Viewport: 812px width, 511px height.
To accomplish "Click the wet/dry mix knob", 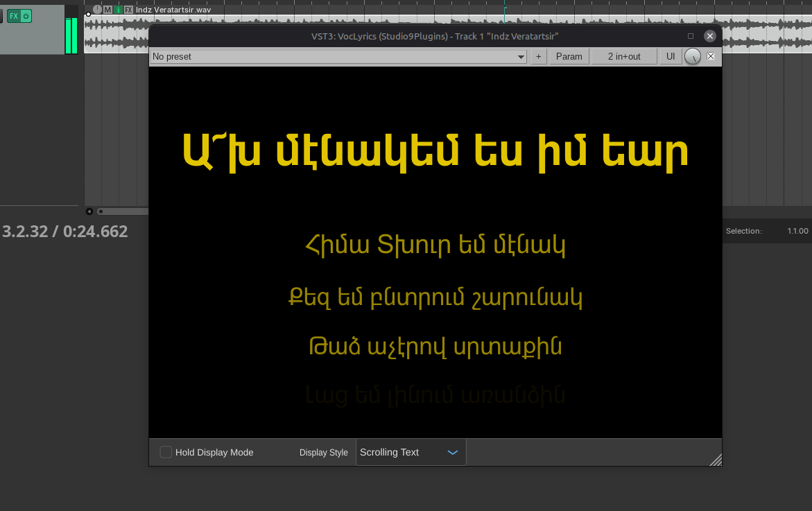I will (693, 56).
